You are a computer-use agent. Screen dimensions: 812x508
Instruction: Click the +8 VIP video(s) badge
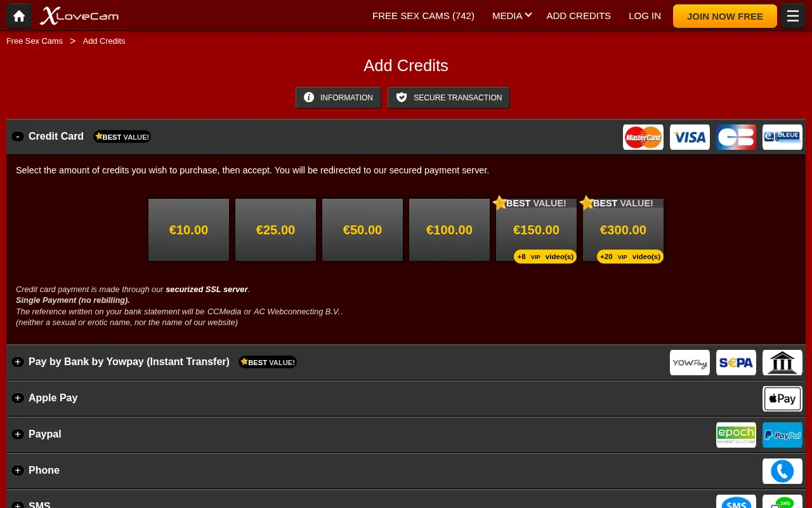point(545,257)
